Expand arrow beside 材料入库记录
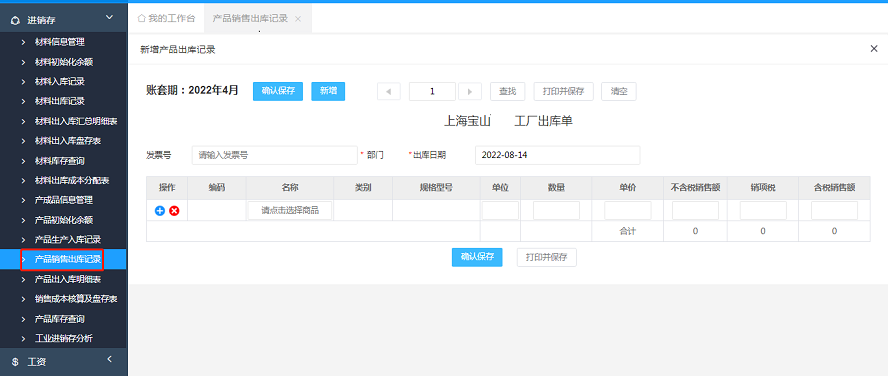The image size is (888, 376). 23,82
